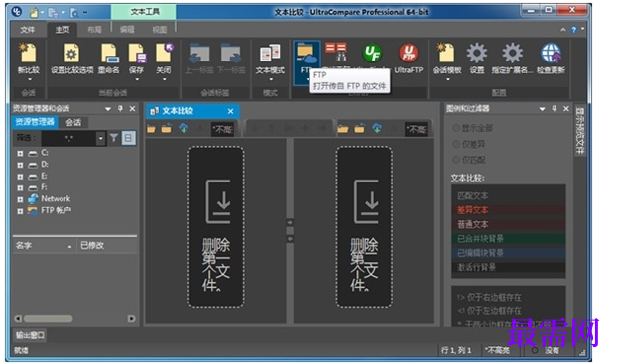Click the 已合并块背景 color swatch
This screenshot has height=364, width=618.
509,238
